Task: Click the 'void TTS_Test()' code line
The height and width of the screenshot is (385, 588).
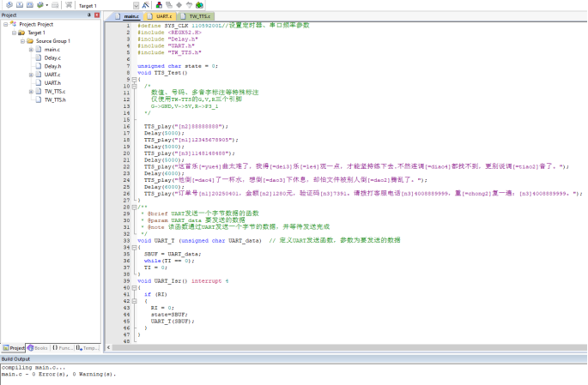Action: 162,73
